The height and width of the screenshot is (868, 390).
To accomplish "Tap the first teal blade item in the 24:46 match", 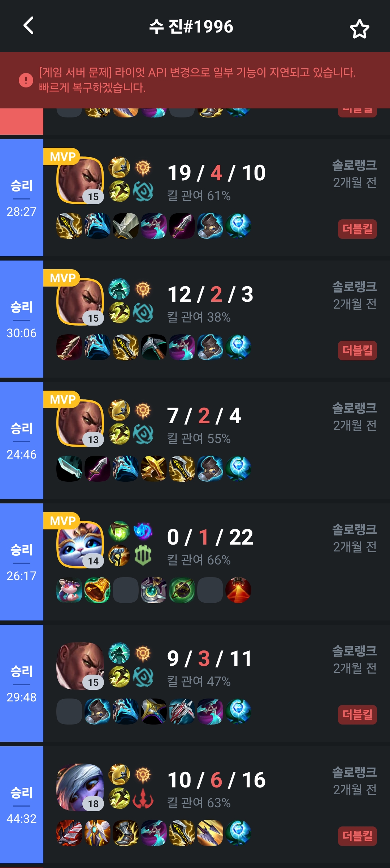I will pos(69,469).
